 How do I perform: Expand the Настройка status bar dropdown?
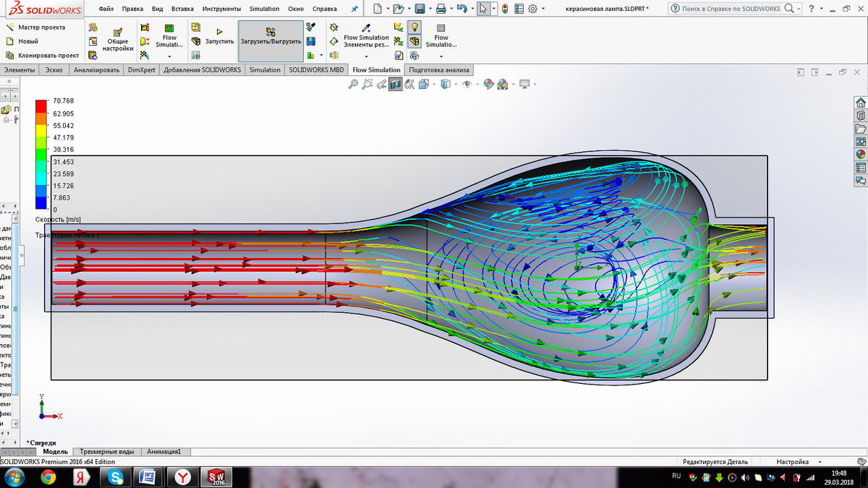tap(820, 461)
